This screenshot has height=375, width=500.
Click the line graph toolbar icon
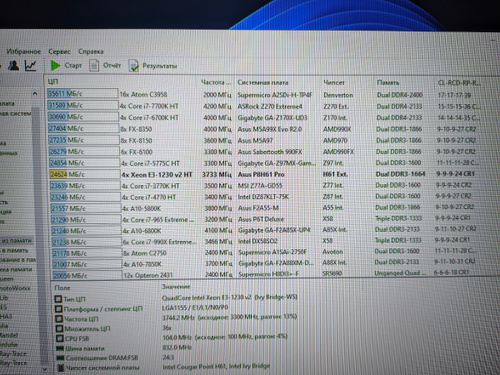pos(31,65)
